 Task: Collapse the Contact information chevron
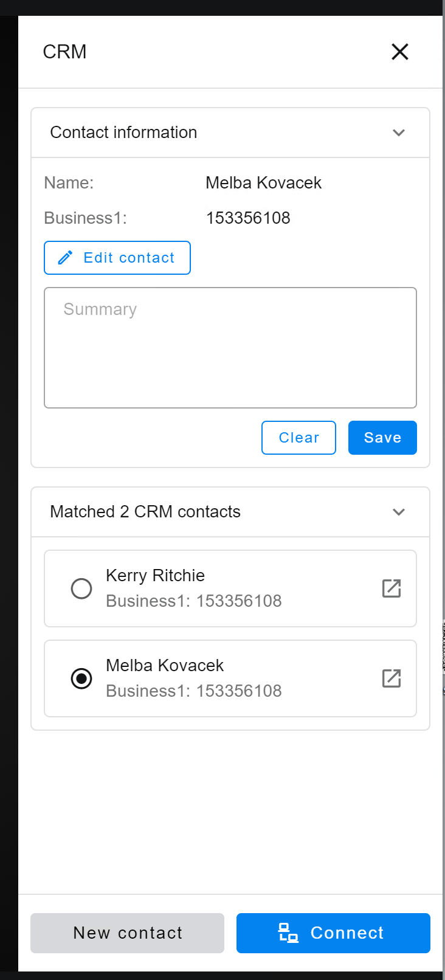398,133
